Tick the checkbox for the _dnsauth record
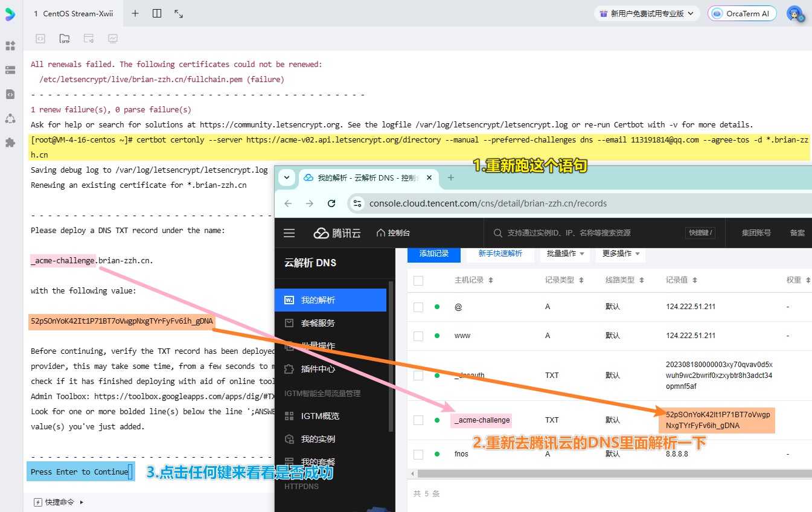Screen dimensions: 812x512 click(418, 375)
